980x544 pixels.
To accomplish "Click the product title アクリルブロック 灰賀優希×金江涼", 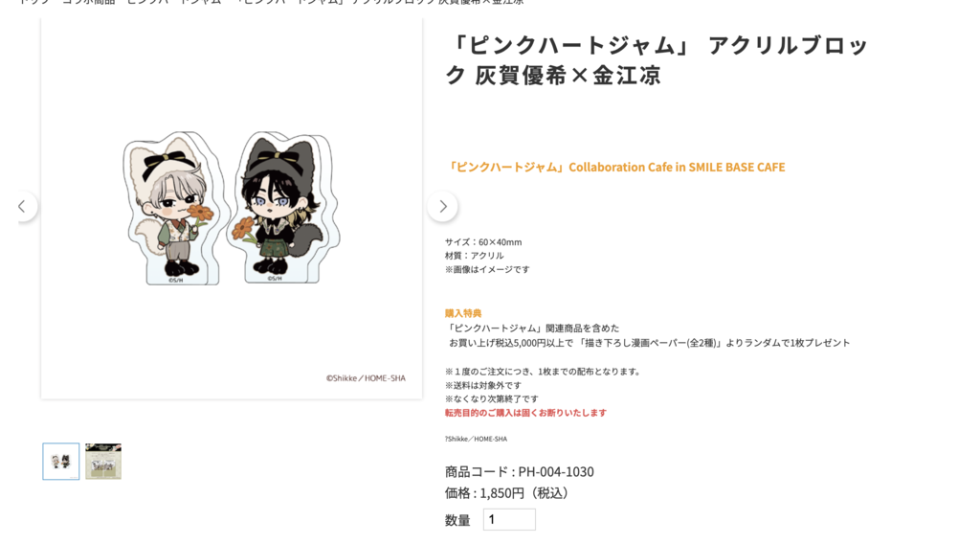I will coord(657,60).
